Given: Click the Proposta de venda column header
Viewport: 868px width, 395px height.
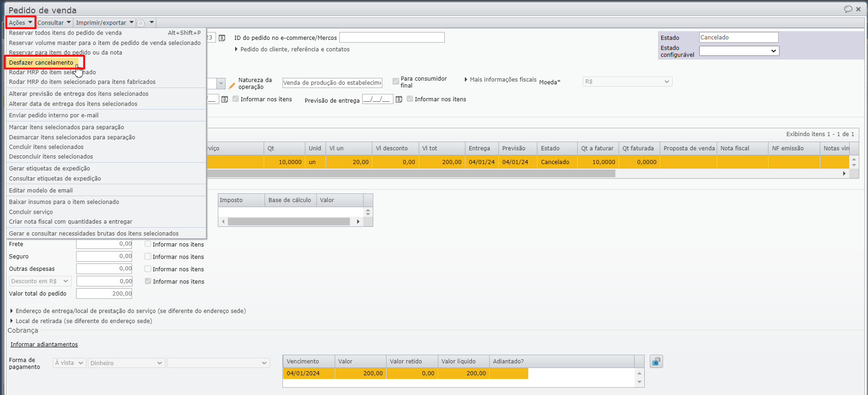Looking at the screenshot, I should pyautogui.click(x=689, y=148).
